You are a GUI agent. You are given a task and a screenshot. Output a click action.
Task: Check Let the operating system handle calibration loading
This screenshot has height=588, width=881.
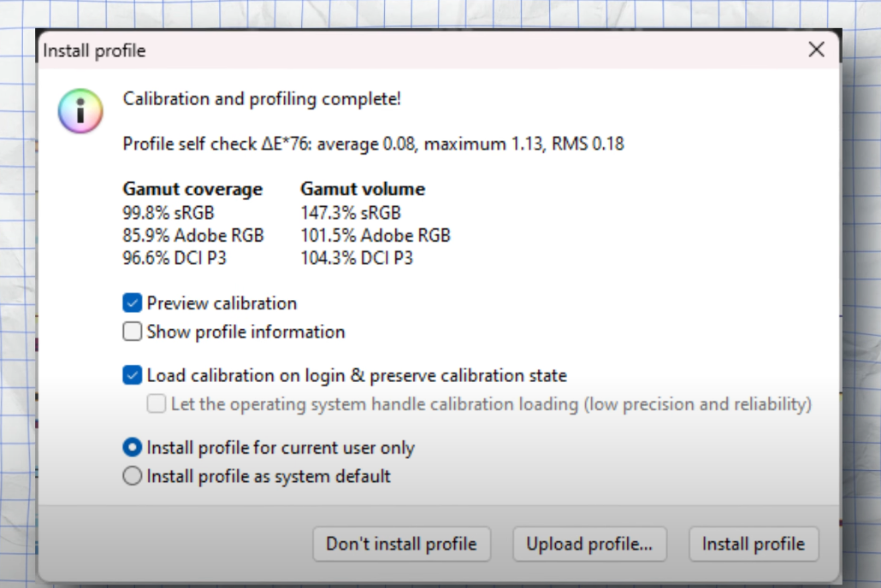click(x=157, y=403)
